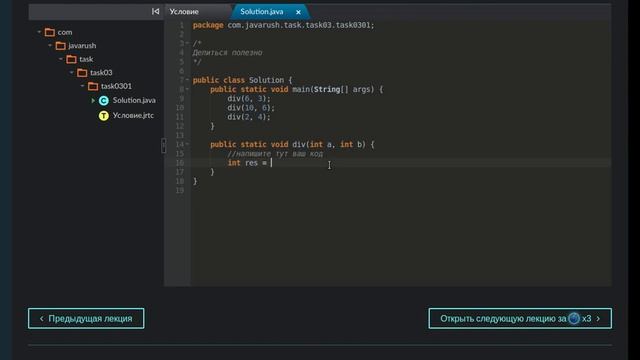Viewport: 640px width, 360px height.
Task: Click the 'Делиться полезно' comment text
Action: coord(227,53)
